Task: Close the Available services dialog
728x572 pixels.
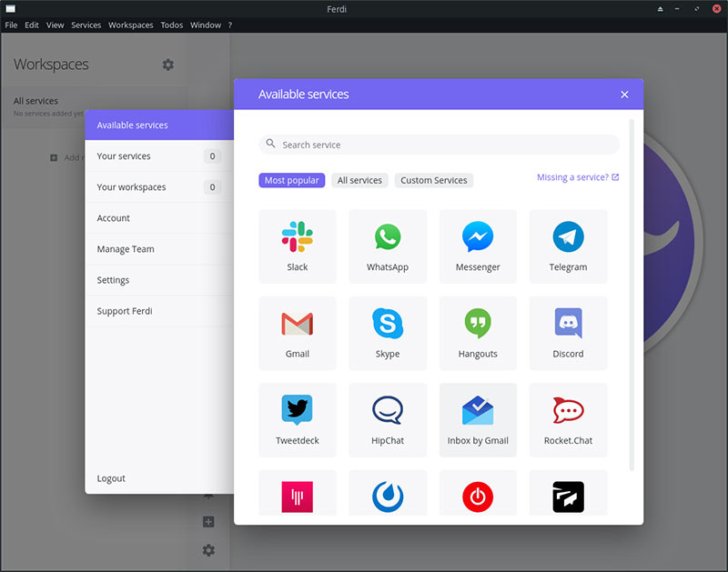Action: coord(624,95)
